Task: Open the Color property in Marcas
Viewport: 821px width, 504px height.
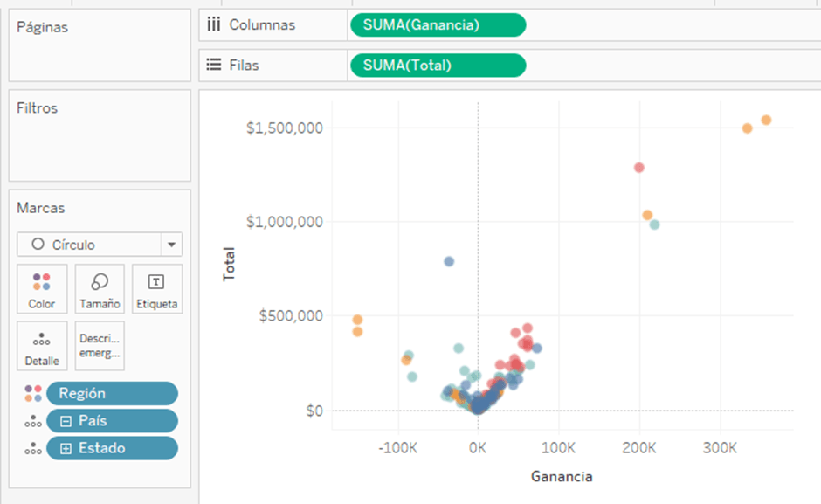Action: pos(41,288)
